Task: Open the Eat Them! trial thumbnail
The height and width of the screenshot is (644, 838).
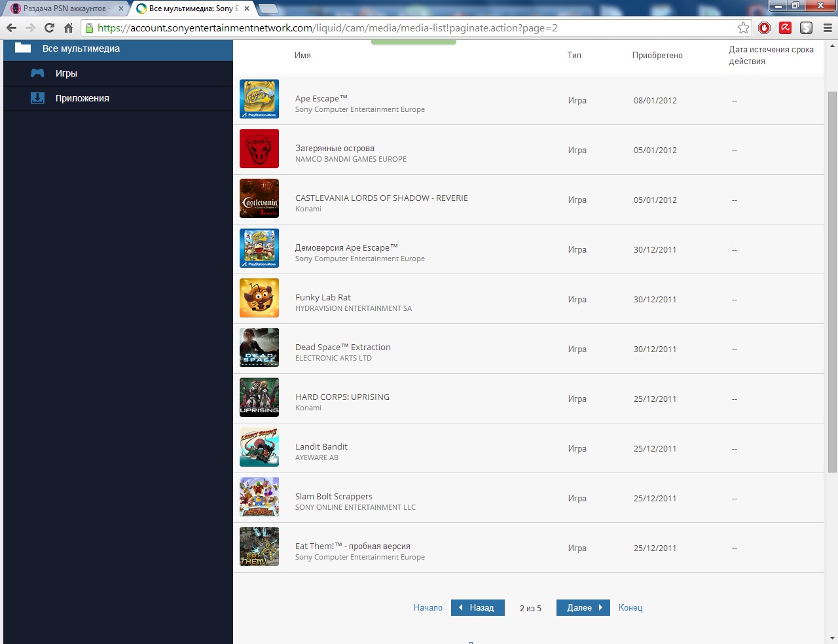Action: (x=259, y=546)
